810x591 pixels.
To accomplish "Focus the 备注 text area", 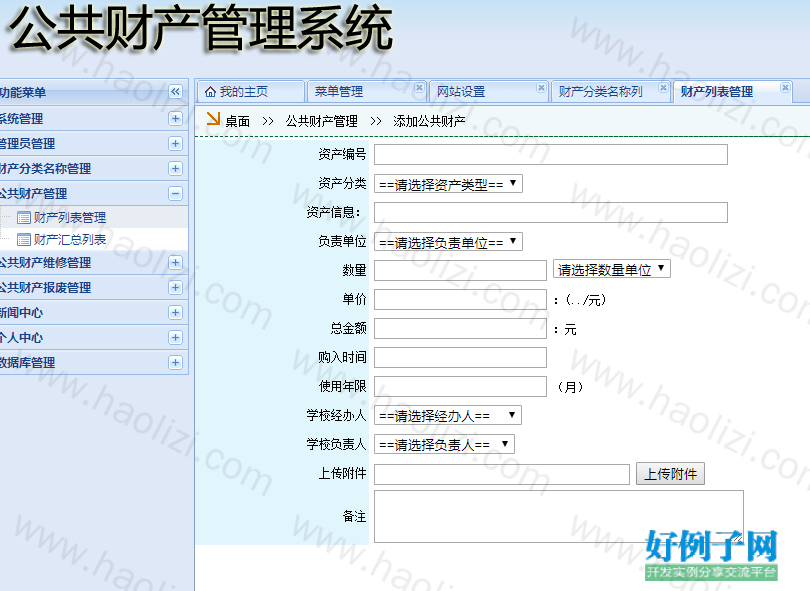I will 559,517.
